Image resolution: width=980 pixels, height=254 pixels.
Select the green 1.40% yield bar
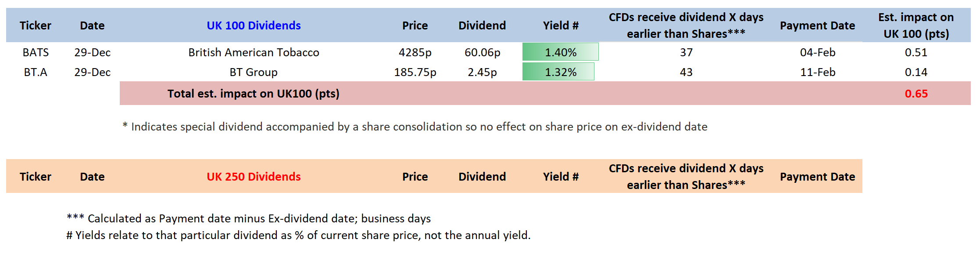tap(560, 52)
